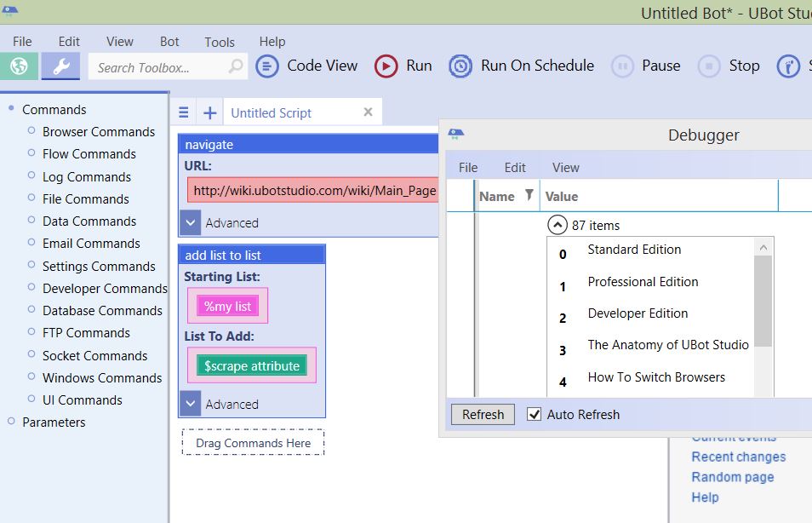
Task: Open the Help menu
Action: (x=272, y=42)
